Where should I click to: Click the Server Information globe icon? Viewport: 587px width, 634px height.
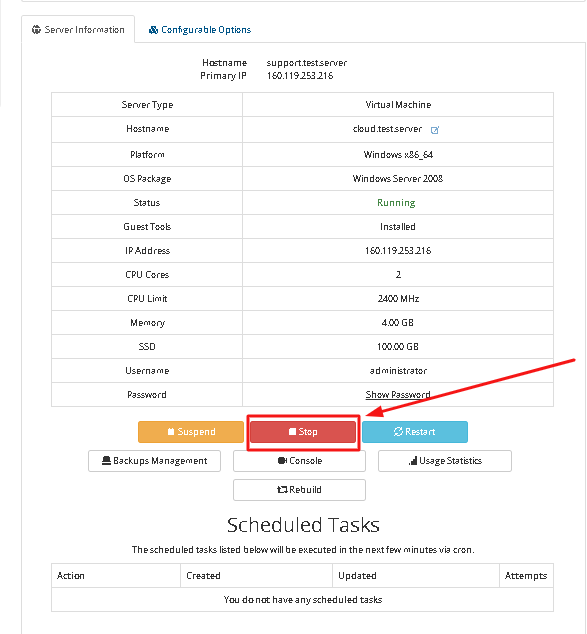36,30
